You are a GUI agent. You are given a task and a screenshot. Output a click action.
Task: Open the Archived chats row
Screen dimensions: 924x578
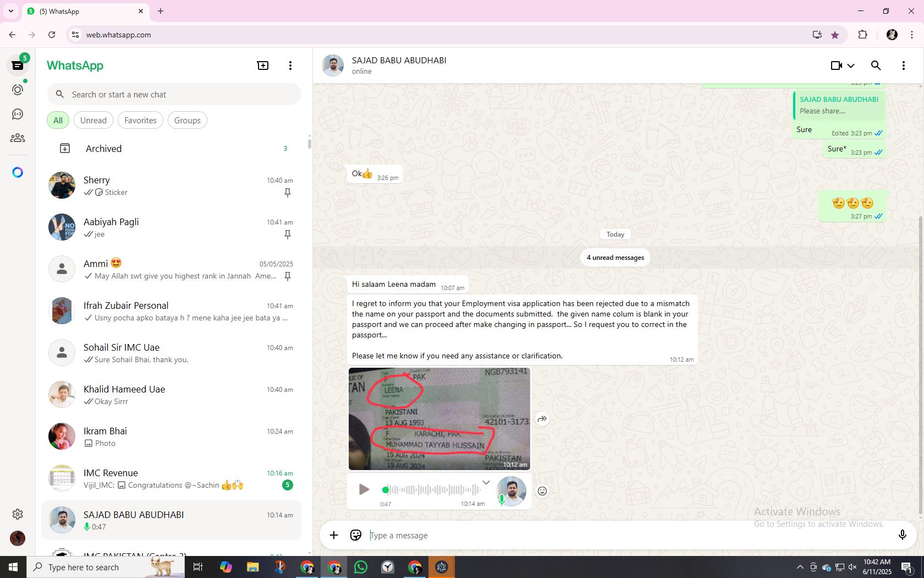pyautogui.click(x=172, y=149)
